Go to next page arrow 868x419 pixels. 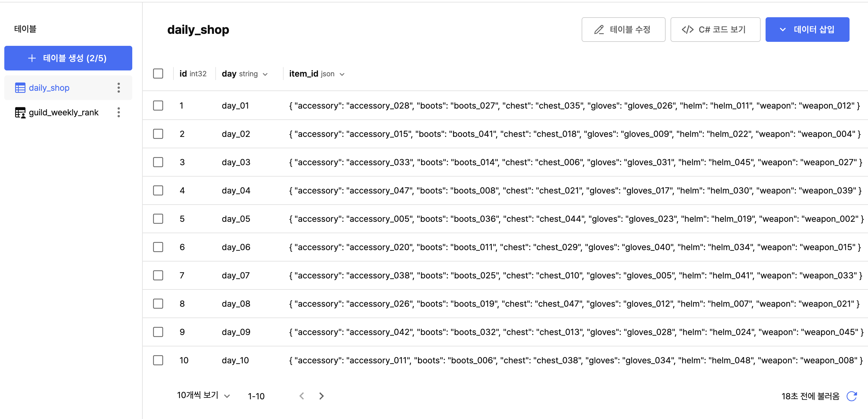[321, 396]
